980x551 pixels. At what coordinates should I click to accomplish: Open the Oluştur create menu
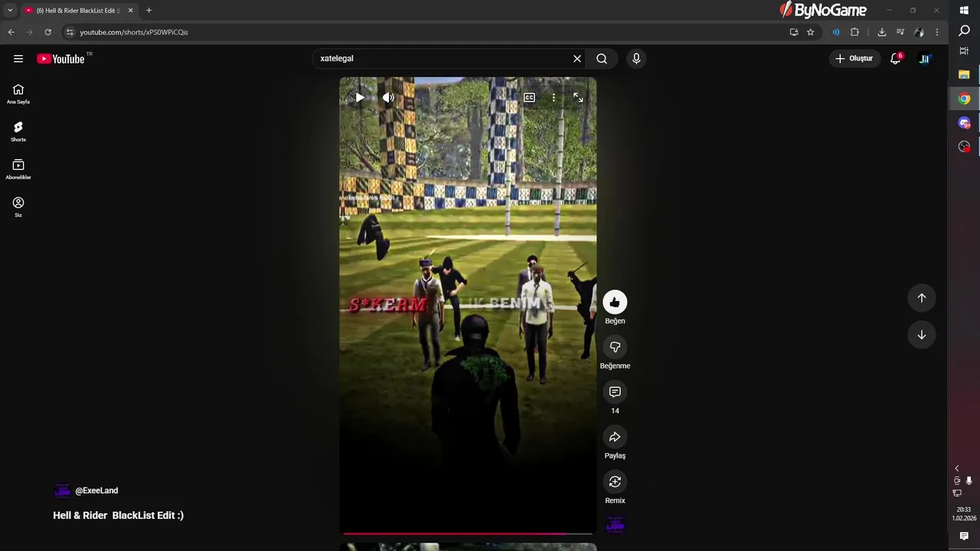(x=854, y=59)
